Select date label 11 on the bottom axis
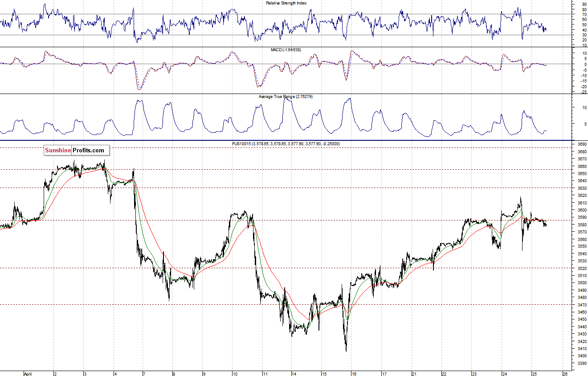This screenshot has height=376, width=588. 265,373
